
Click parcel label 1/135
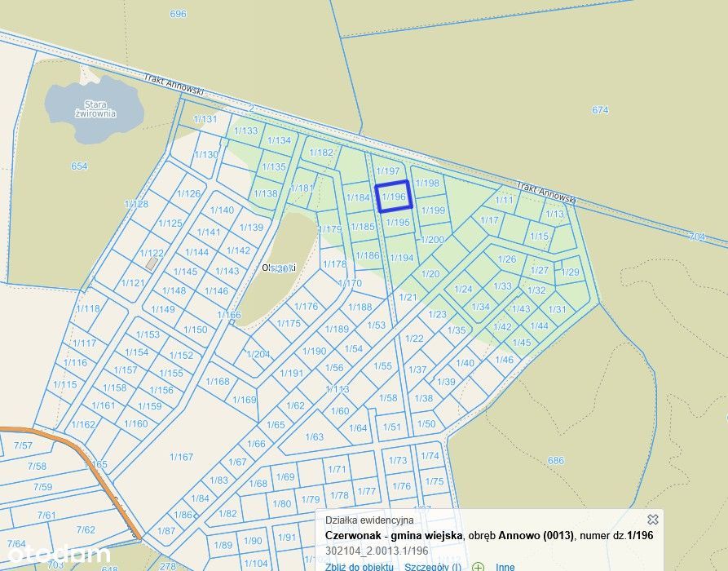pos(274,166)
